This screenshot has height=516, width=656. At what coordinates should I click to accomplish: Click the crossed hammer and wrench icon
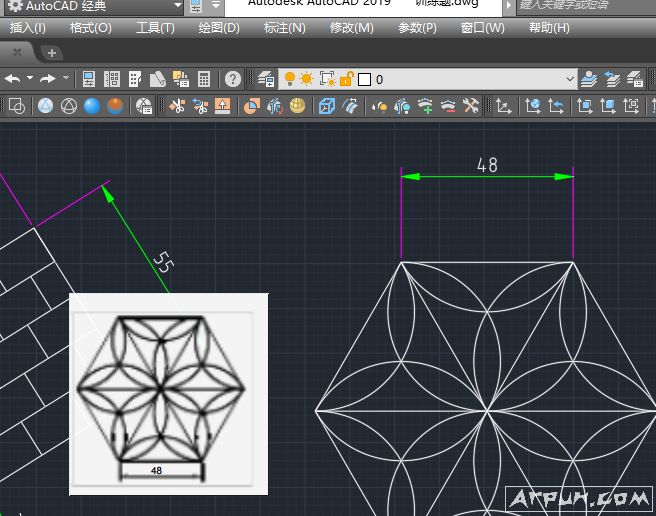pyautogui.click(x=471, y=106)
